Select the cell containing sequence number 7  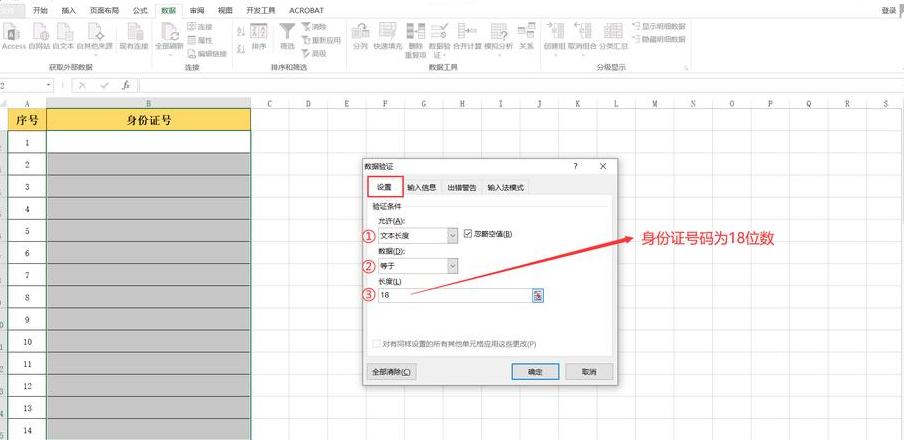(x=27, y=275)
